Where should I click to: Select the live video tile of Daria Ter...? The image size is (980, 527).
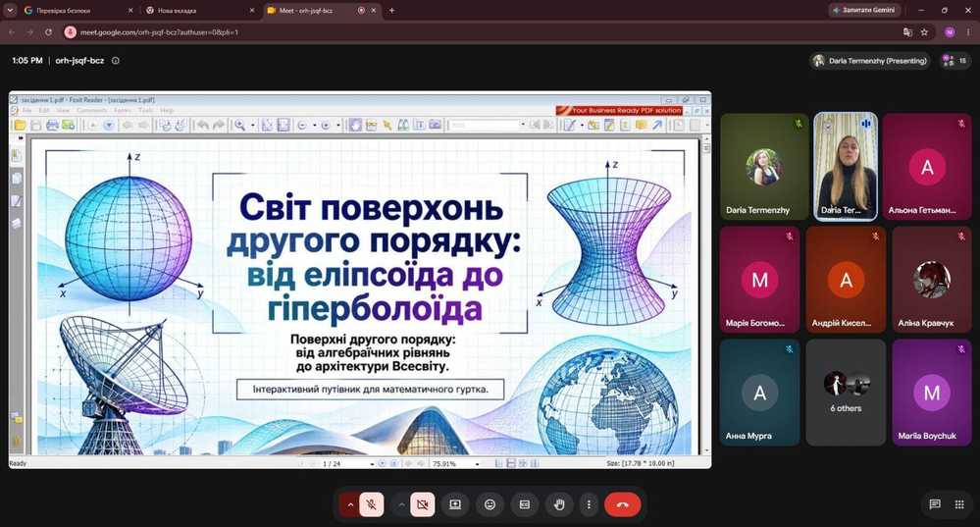pos(847,166)
